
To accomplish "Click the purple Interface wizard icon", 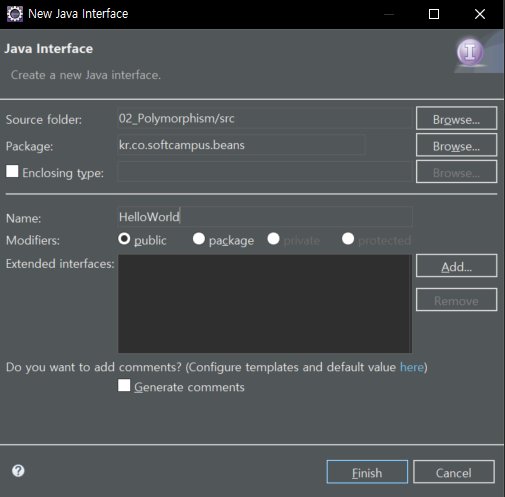I will click(x=470, y=52).
